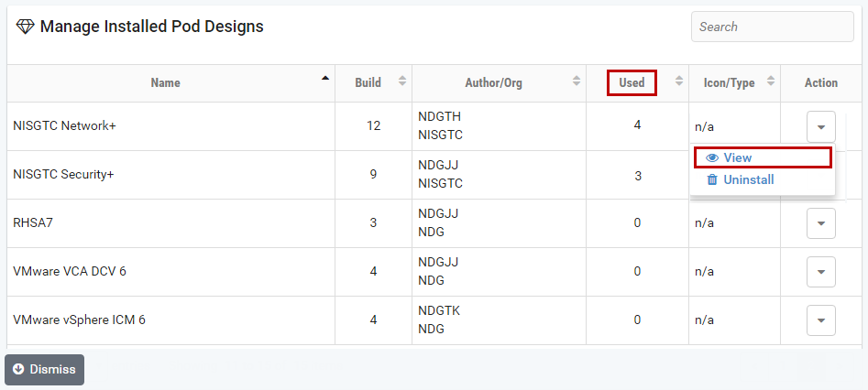
Task: Expand action menu for VMware VCA DCV 6
Action: (x=820, y=271)
